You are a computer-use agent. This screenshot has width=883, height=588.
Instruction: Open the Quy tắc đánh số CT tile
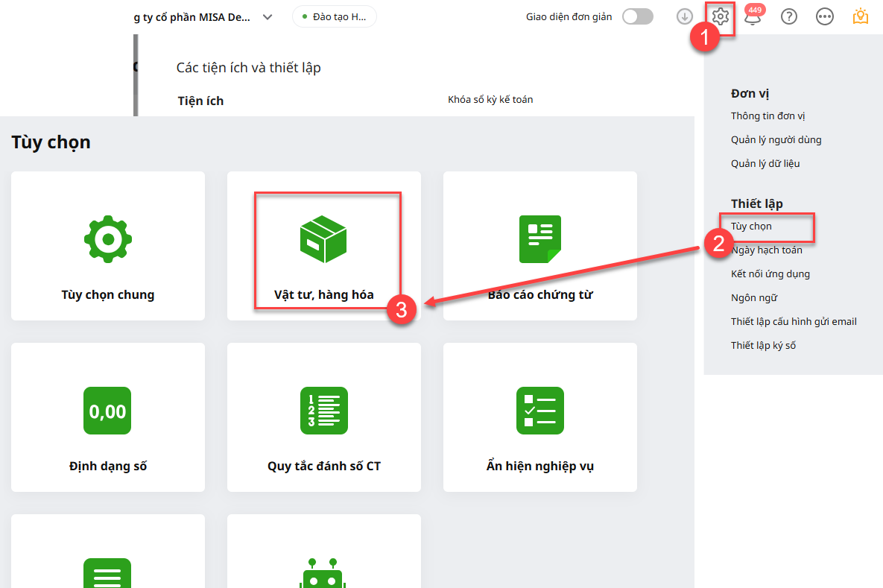[x=323, y=417]
